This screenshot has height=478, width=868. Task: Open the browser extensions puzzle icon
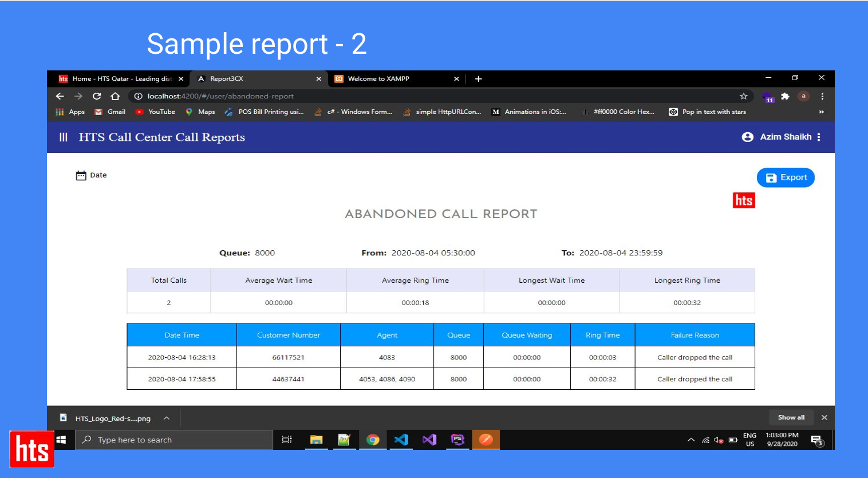(x=785, y=96)
